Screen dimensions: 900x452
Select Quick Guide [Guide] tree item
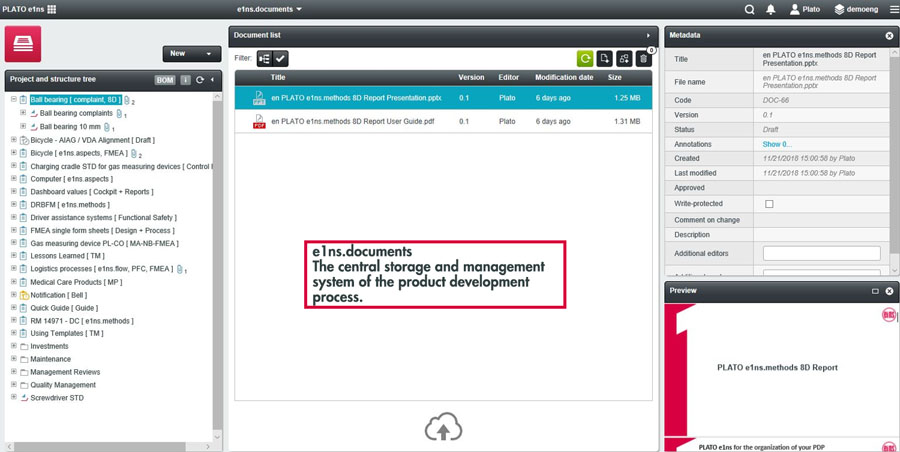point(64,308)
